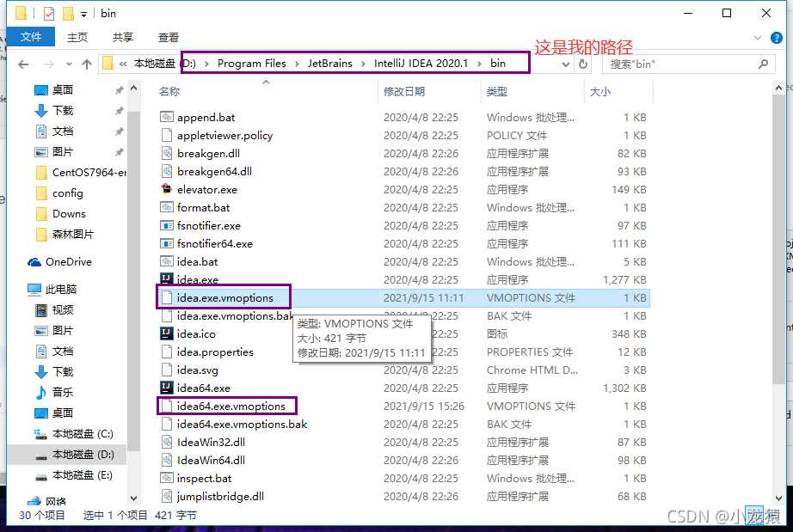
Task: Select the idea64.exe.vmoptions.bak file
Action: 242,425
